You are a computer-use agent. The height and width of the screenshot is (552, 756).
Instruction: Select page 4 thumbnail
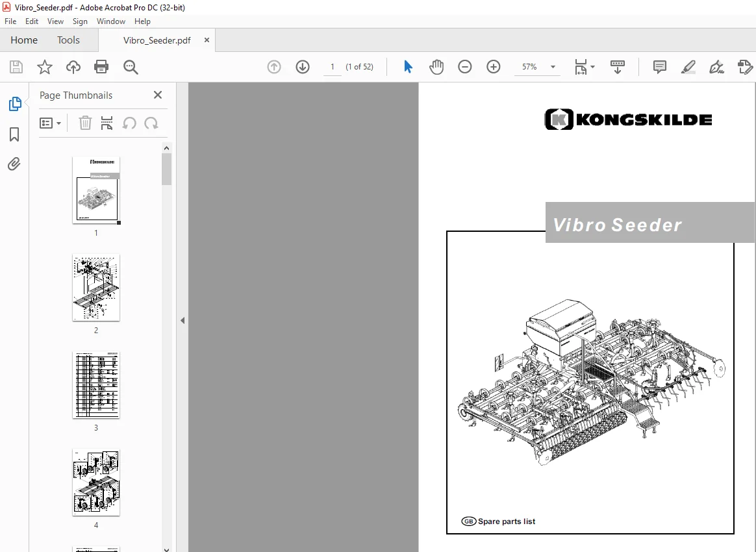pyautogui.click(x=96, y=483)
